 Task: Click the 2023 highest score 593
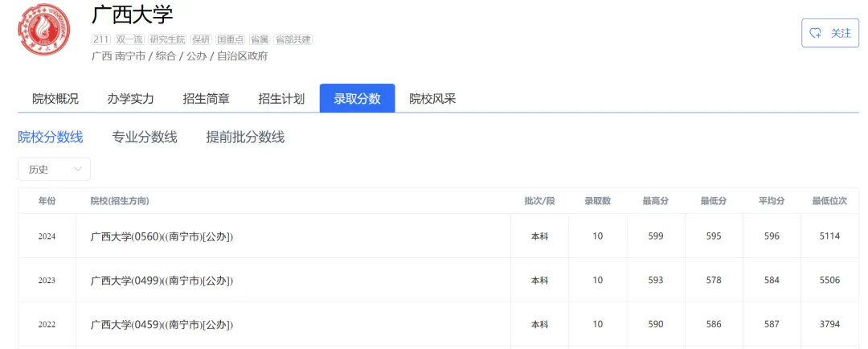pyautogui.click(x=656, y=281)
